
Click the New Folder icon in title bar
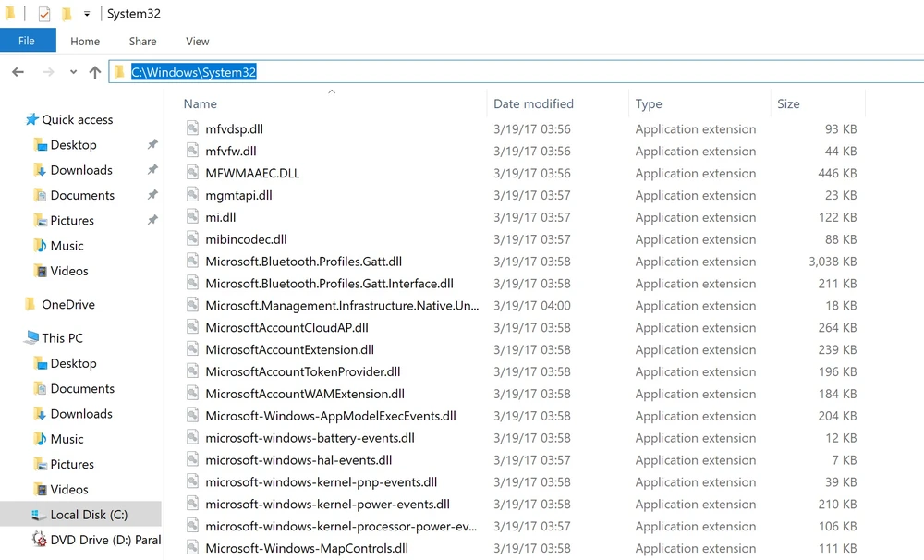pyautogui.click(x=67, y=14)
